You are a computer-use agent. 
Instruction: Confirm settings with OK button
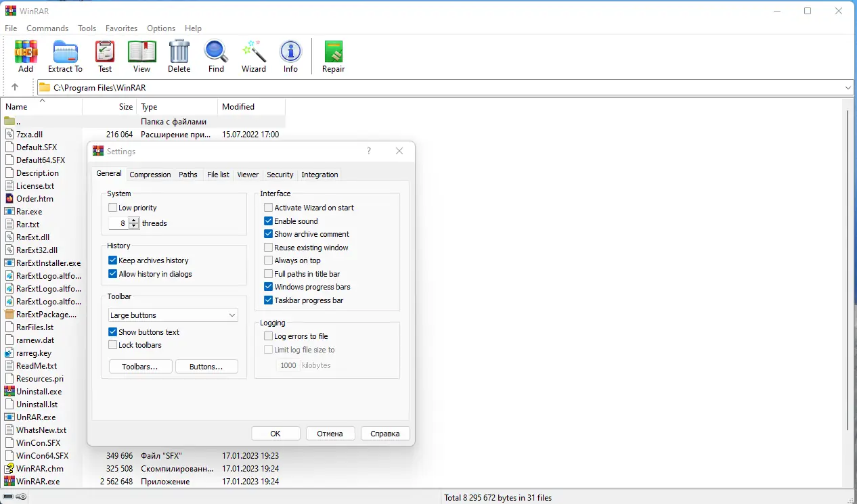276,434
